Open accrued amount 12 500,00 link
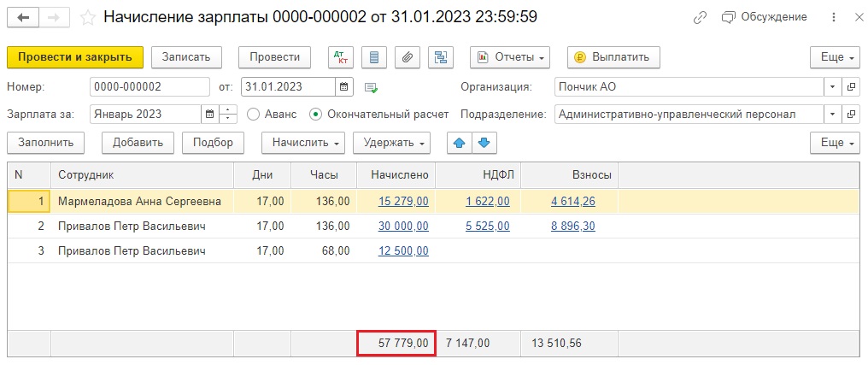The width and height of the screenshot is (868, 365). tap(403, 251)
